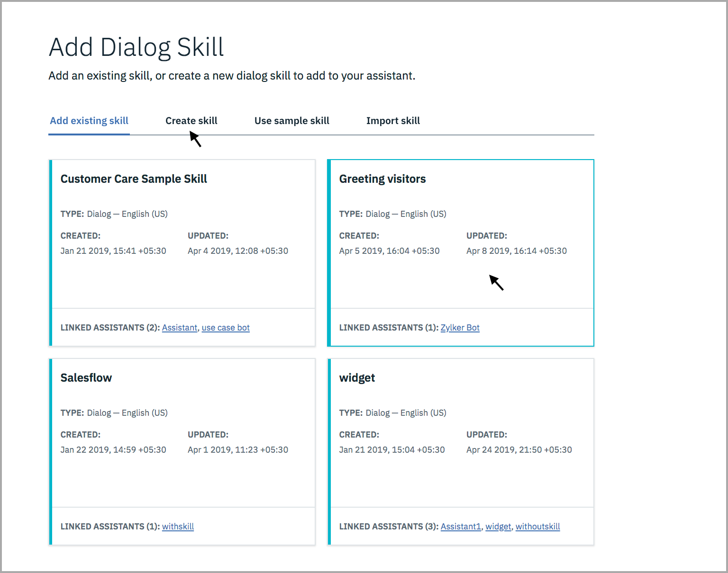This screenshot has width=728, height=573.
Task: Click the Add Dialog Skill page heading
Action: [x=136, y=46]
